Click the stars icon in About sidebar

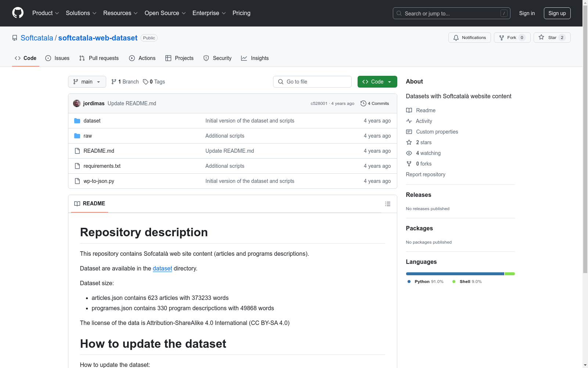click(409, 142)
